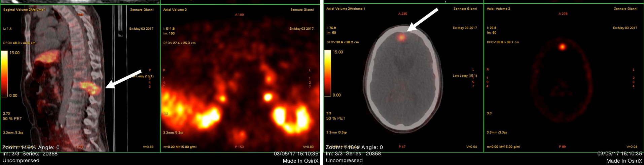This screenshot has height=165, width=644.
Task: Click the PET color scale bar in the axial brain panel
Action: point(327,73)
